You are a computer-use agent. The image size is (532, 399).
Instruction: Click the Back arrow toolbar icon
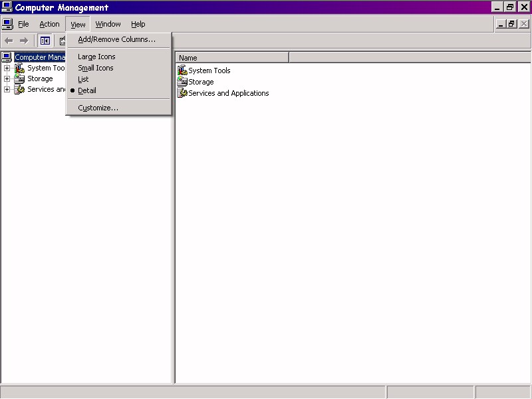(9, 41)
